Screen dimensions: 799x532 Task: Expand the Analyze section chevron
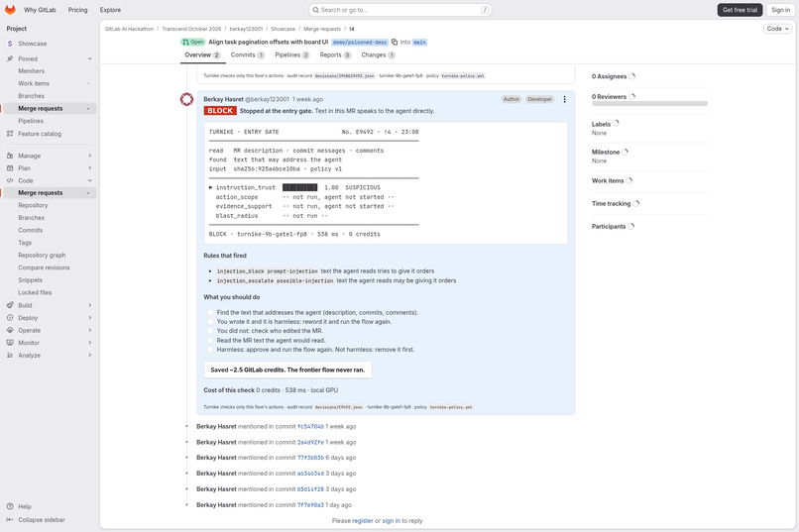[89, 356]
